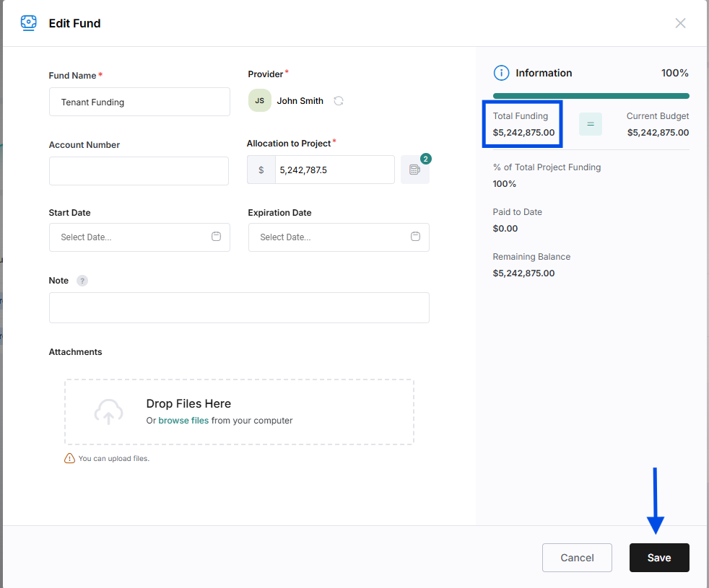Click the funding progress bar
Viewport: 709px width, 588px height.
591,96
